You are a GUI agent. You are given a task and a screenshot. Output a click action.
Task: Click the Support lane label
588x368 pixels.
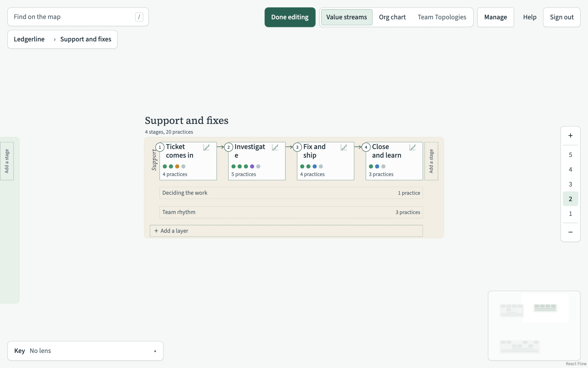pyautogui.click(x=154, y=160)
